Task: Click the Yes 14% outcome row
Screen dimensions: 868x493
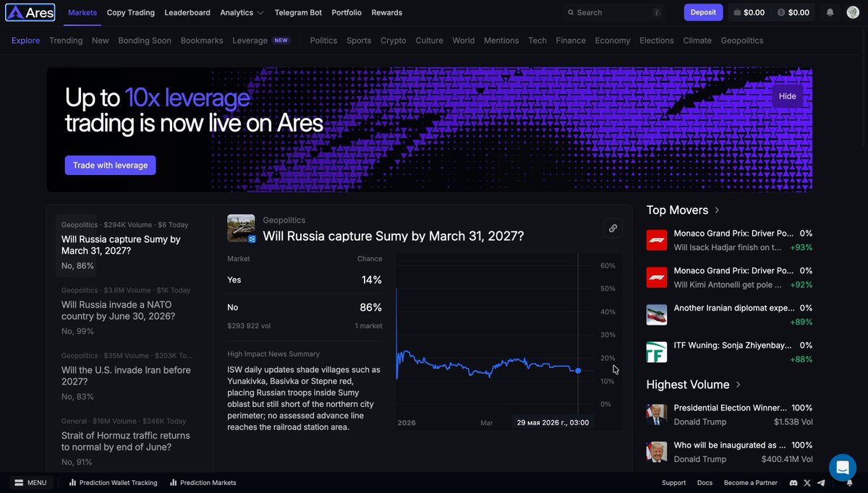Action: click(x=305, y=280)
